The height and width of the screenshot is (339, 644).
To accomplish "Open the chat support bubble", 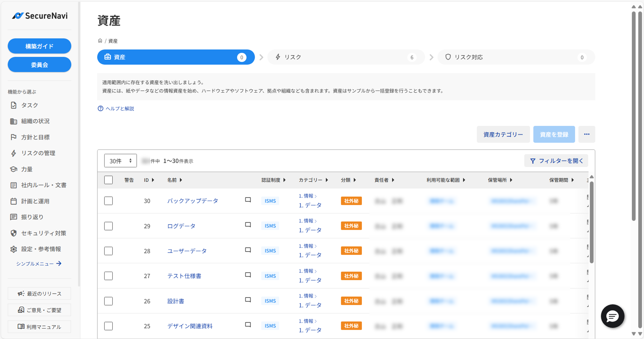I will click(612, 316).
